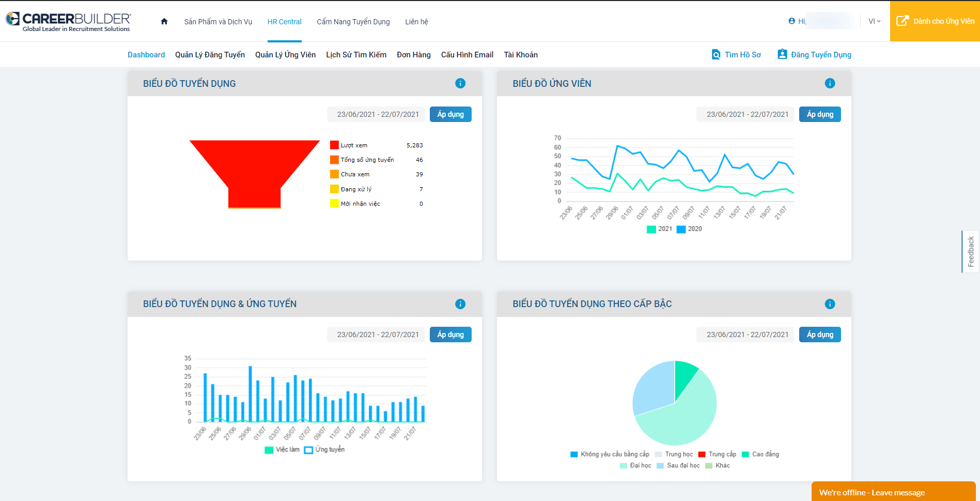Open info icon on Biểu Đồ Tuyển Dụng
This screenshot has width=980, height=501.
[x=460, y=83]
